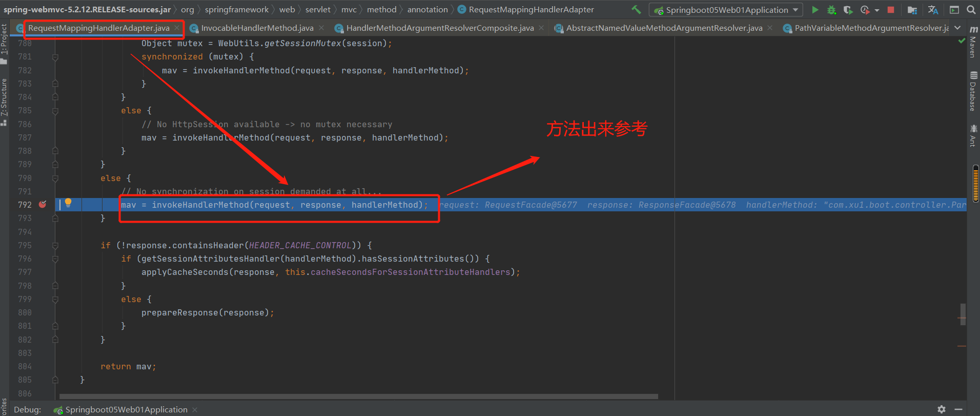This screenshot has height=416, width=980.
Task: Start debugging with the bug icon
Action: (831, 10)
